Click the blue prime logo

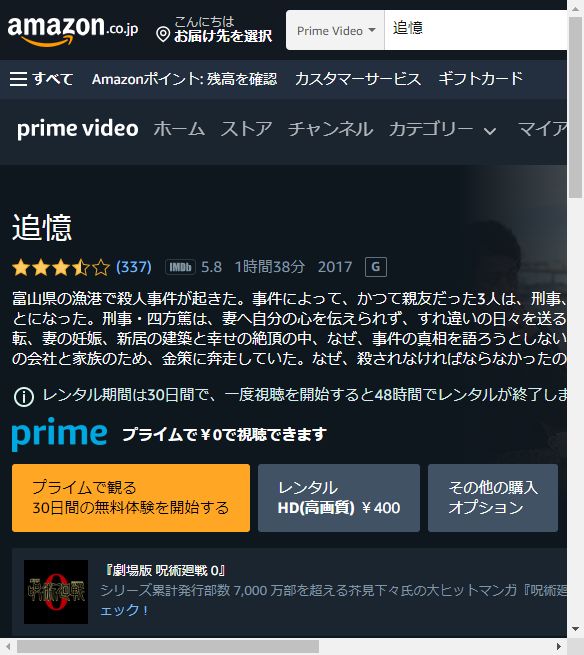[x=59, y=434]
